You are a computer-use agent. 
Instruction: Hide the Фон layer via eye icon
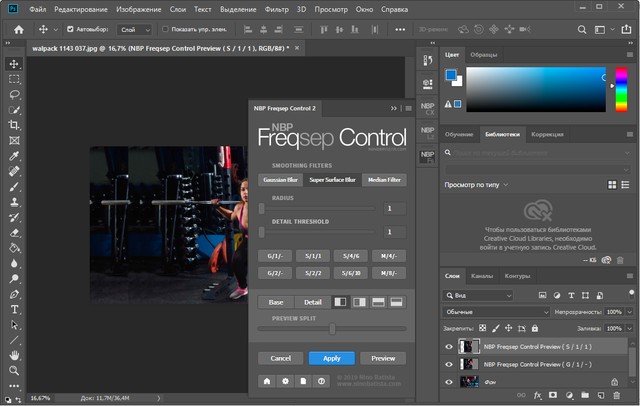(x=448, y=382)
